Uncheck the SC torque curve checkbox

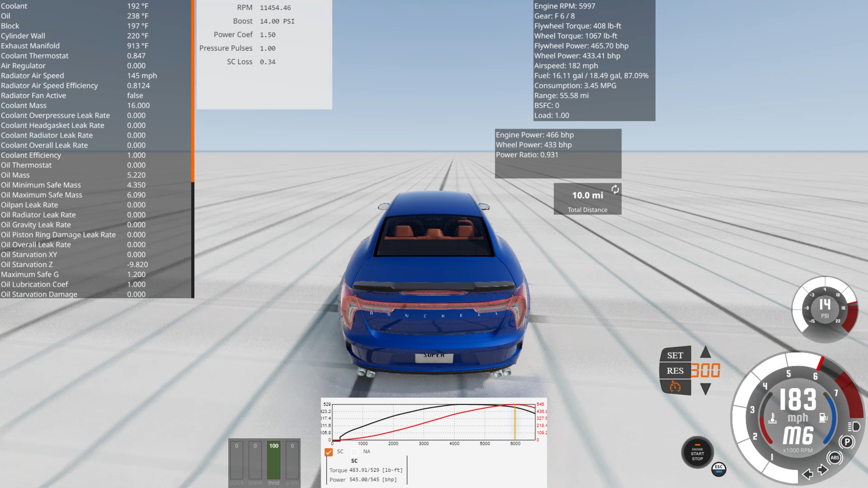[328, 452]
